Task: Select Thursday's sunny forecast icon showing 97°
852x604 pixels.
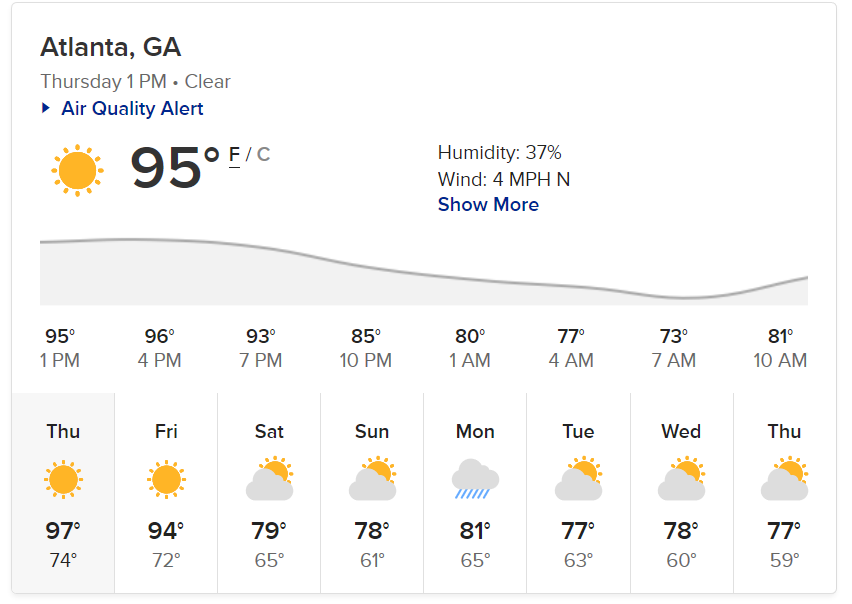Action: [x=64, y=480]
